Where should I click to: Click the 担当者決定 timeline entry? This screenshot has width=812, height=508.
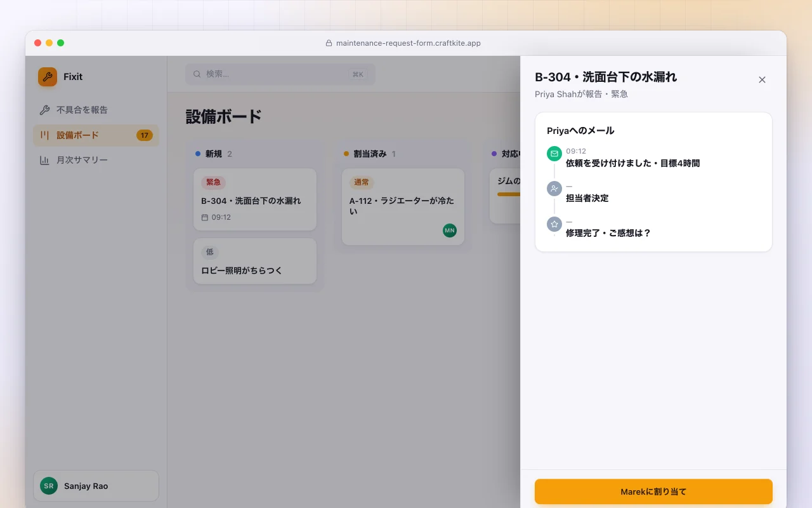pos(587,198)
